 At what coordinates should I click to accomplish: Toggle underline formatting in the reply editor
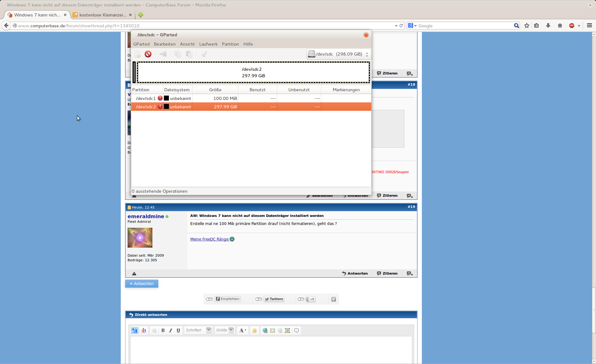178,330
